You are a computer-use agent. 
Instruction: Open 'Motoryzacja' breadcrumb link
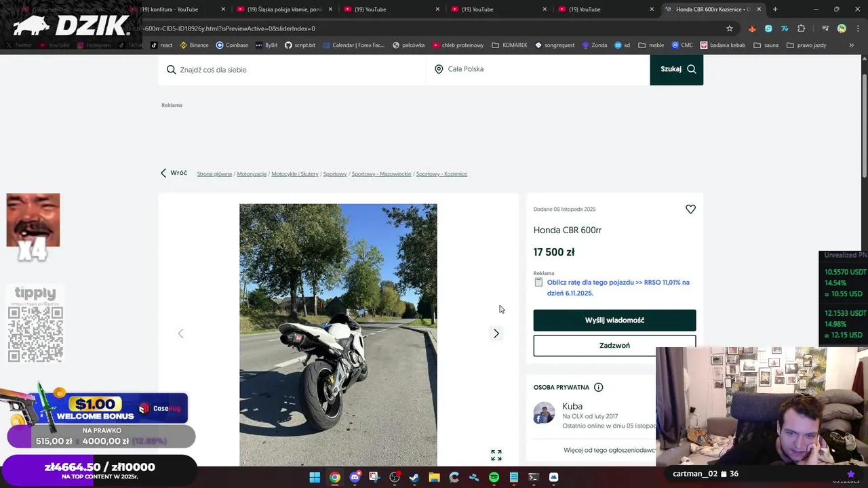pyautogui.click(x=252, y=174)
